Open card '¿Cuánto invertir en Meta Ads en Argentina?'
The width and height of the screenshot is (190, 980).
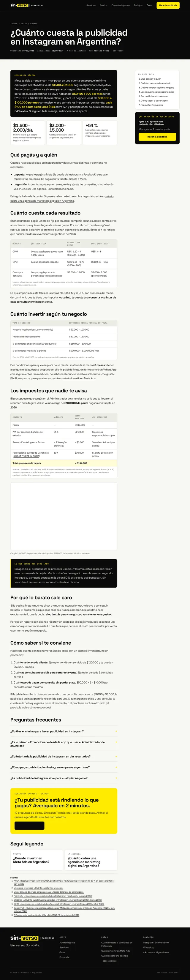click(x=37, y=860)
